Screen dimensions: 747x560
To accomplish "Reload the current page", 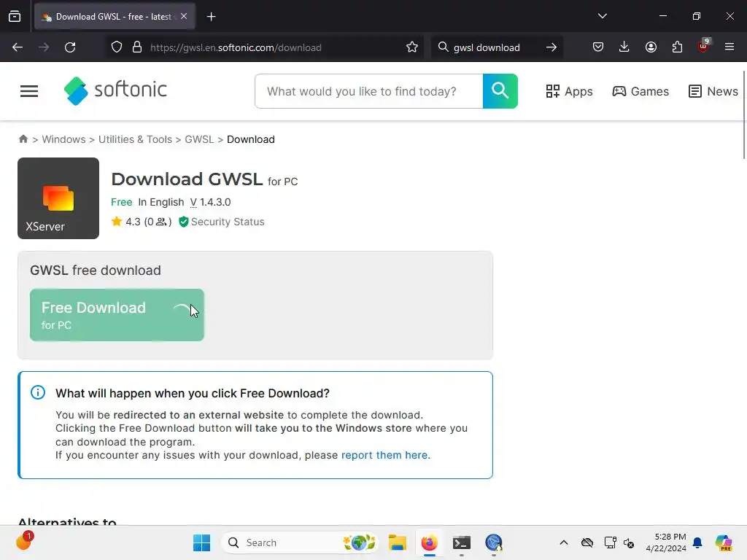I will pos(70,47).
